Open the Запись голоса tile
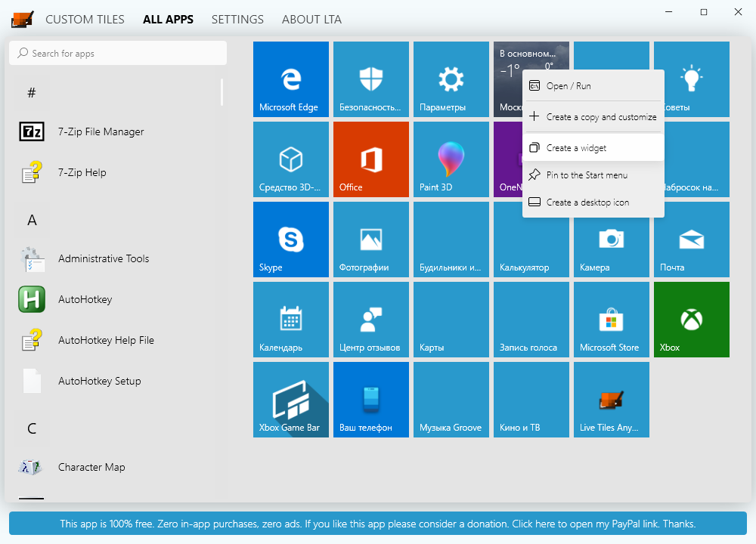756x544 pixels. point(531,319)
